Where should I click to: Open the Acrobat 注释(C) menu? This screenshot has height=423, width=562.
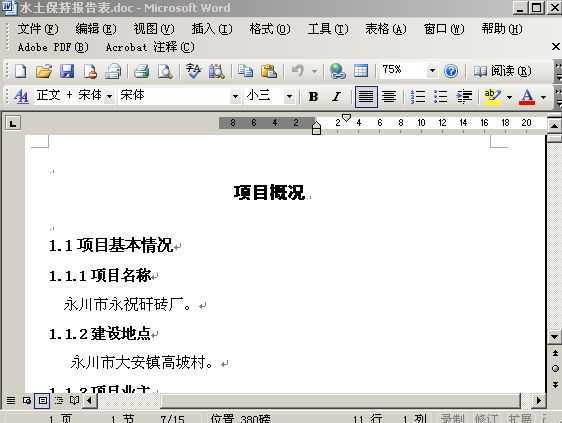[150, 47]
